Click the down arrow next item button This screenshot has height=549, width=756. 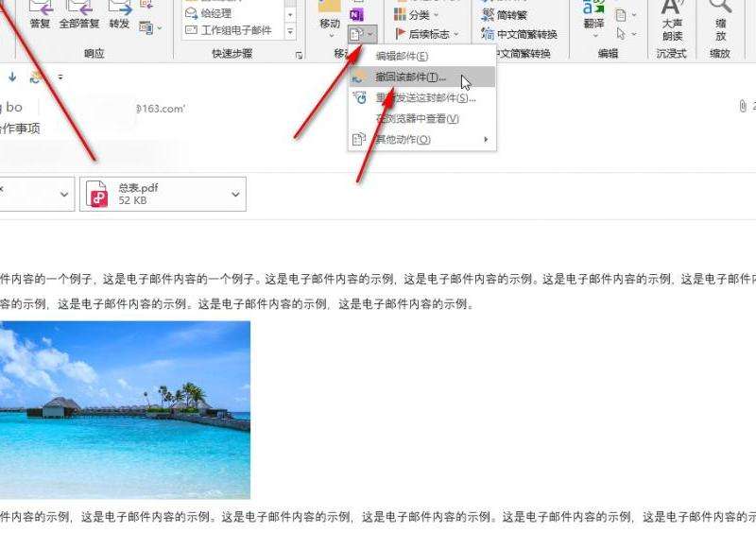click(x=12, y=77)
